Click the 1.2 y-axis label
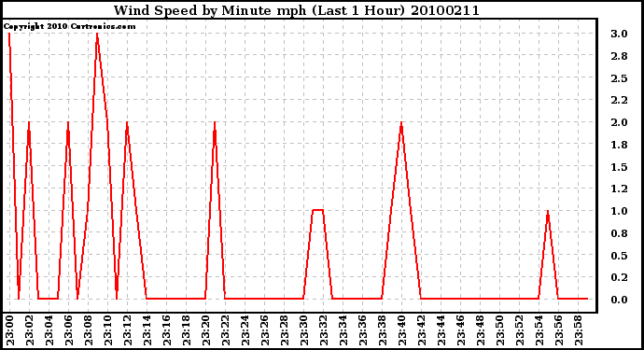The height and width of the screenshot is (350, 644). click(619, 189)
